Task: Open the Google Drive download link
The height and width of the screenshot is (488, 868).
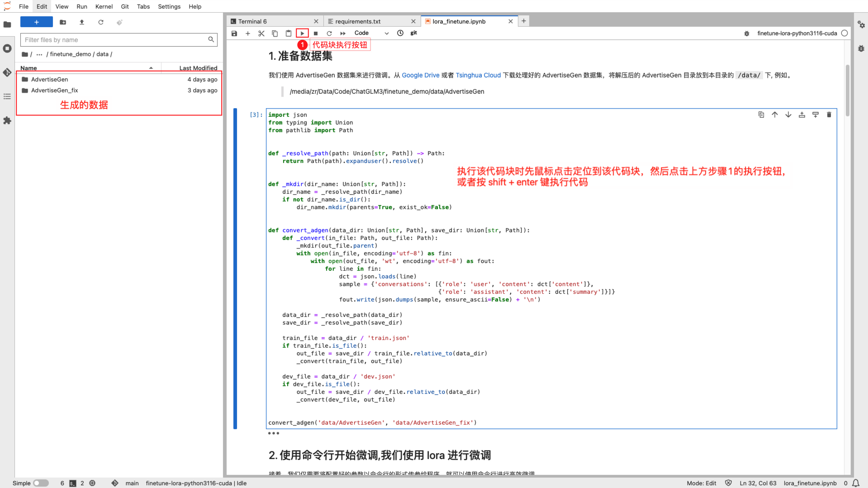Action: (420, 75)
